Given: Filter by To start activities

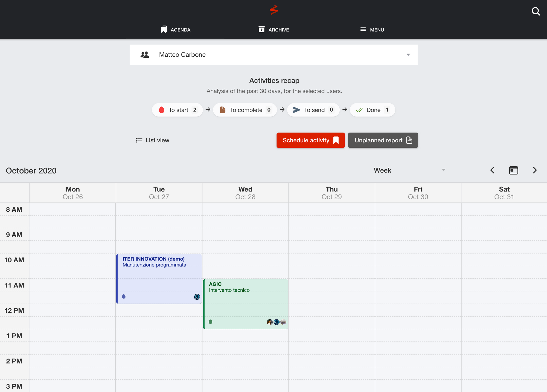Looking at the screenshot, I should pyautogui.click(x=178, y=110).
